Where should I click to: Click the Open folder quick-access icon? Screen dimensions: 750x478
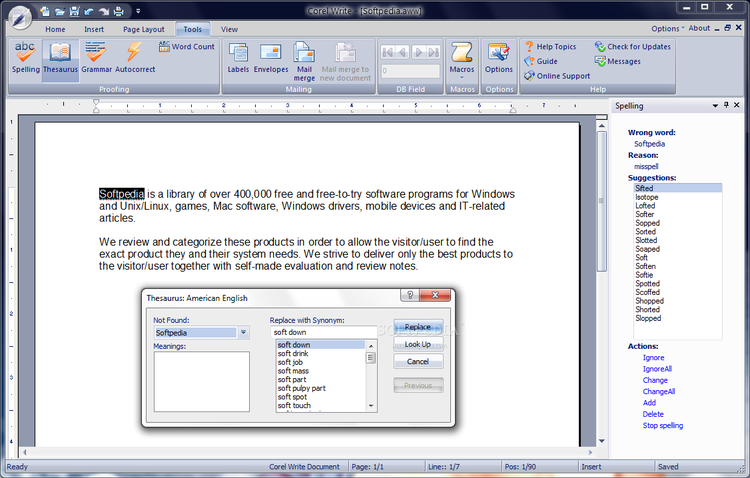tap(59, 11)
